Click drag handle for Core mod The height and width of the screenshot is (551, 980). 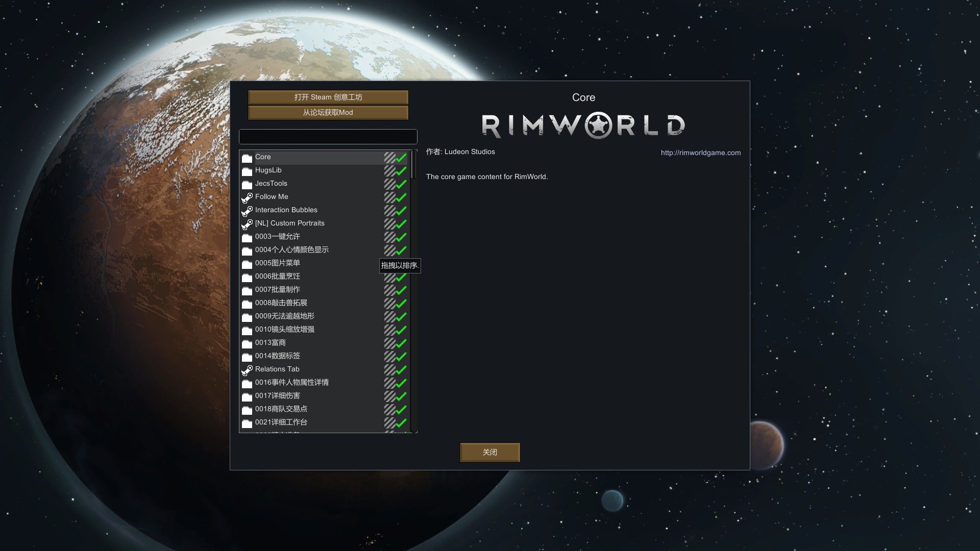point(390,158)
